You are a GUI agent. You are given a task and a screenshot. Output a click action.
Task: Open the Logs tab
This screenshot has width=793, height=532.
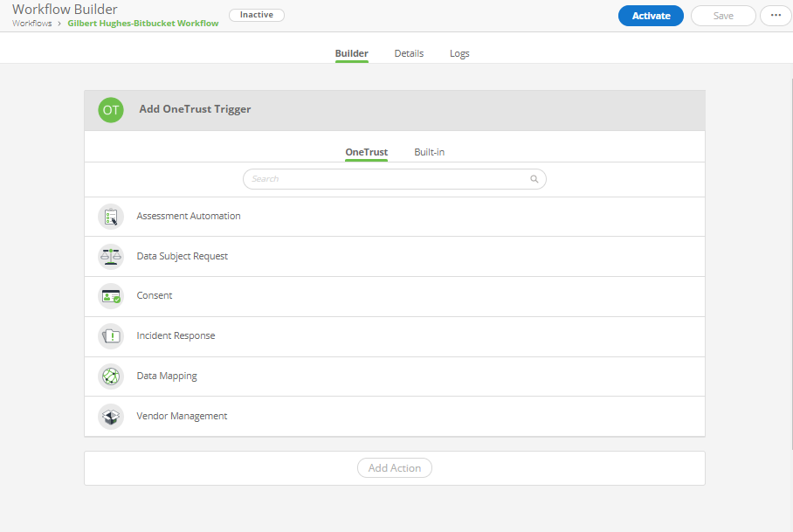[x=459, y=53]
